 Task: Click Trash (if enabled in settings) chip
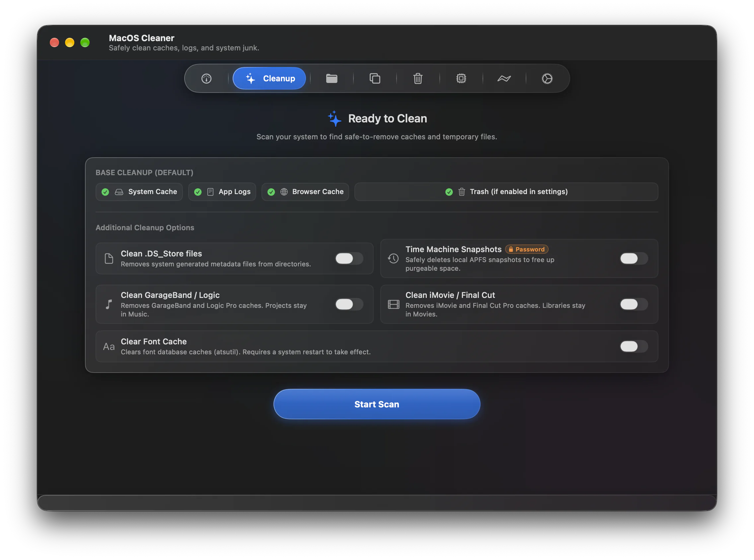[506, 192]
